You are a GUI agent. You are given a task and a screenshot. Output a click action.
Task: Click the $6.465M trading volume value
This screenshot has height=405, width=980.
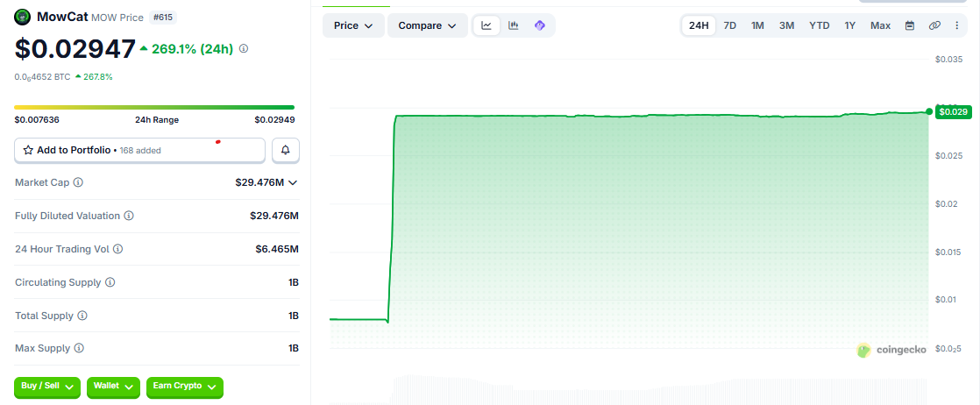277,249
